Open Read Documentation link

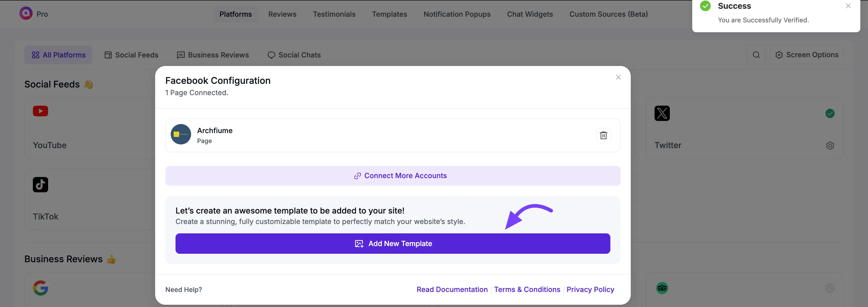(452, 289)
